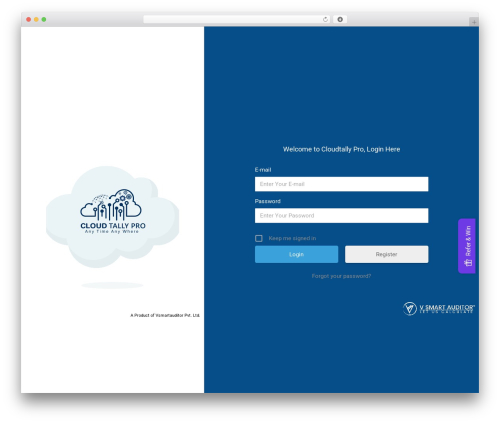Click the blue Login button
500x423 pixels.
tap(296, 254)
